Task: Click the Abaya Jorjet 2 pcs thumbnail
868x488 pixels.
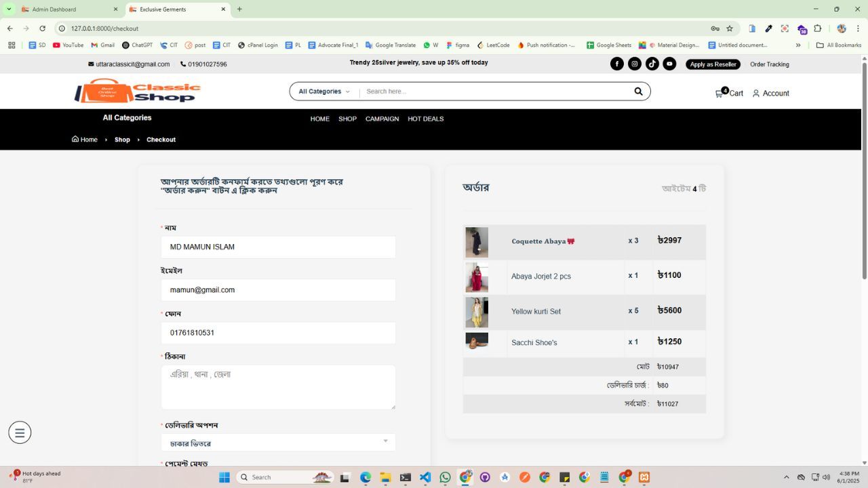Action: point(477,277)
